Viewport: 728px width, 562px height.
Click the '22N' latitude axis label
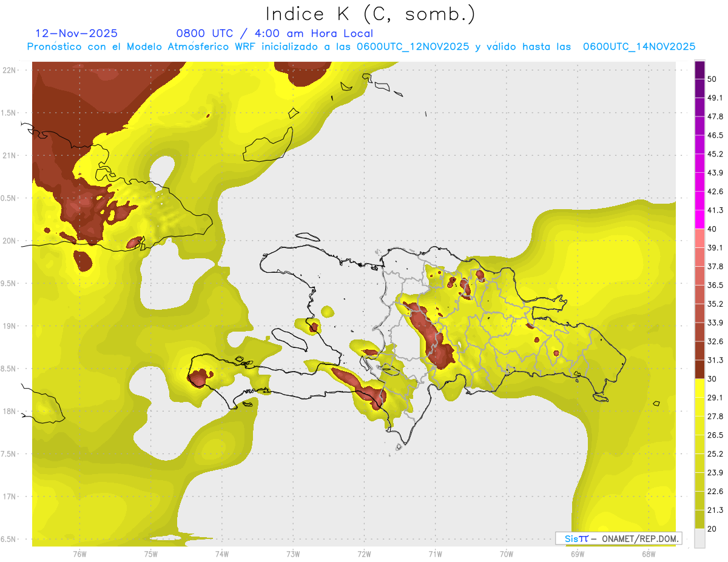pos(9,70)
